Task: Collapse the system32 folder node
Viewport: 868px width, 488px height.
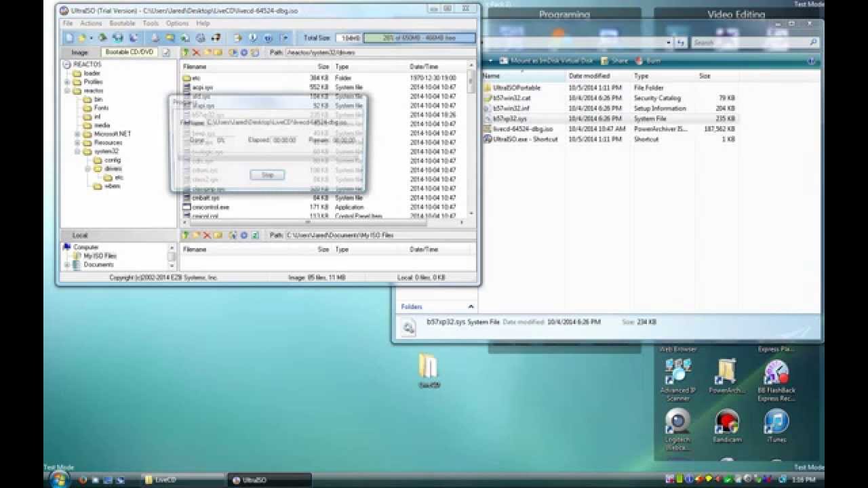Action: pyautogui.click(x=77, y=152)
